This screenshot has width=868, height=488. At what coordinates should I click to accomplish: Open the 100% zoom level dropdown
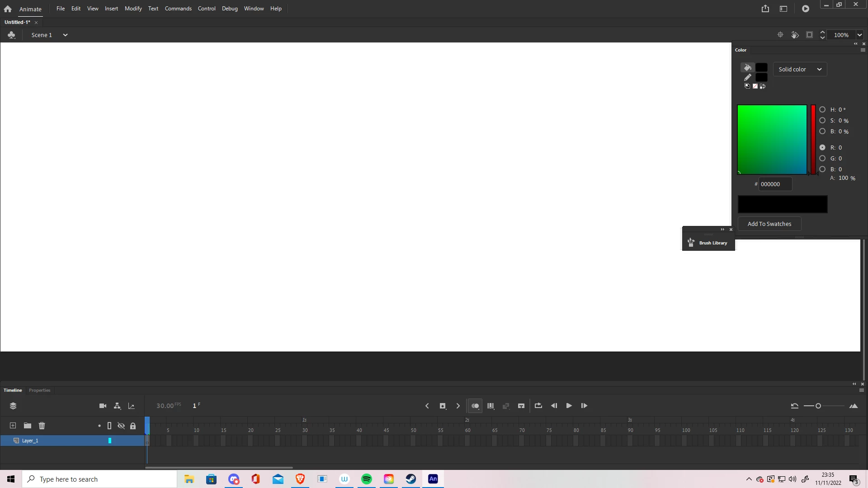(x=859, y=35)
